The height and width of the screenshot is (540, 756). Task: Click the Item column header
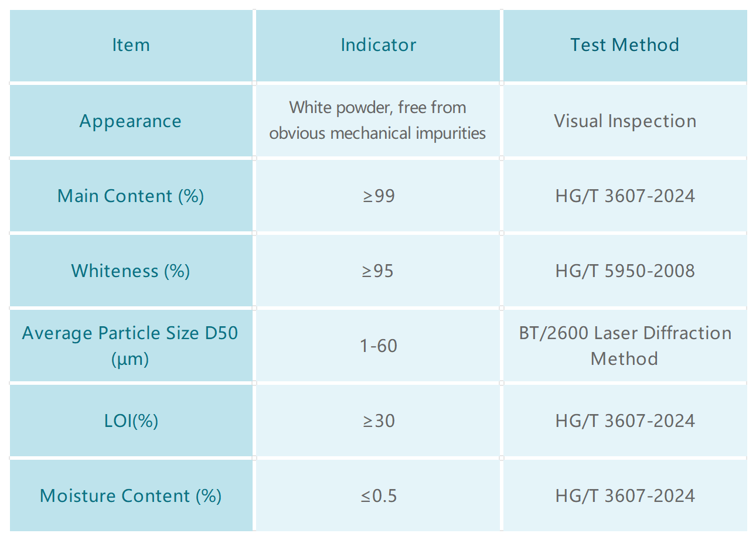(131, 45)
